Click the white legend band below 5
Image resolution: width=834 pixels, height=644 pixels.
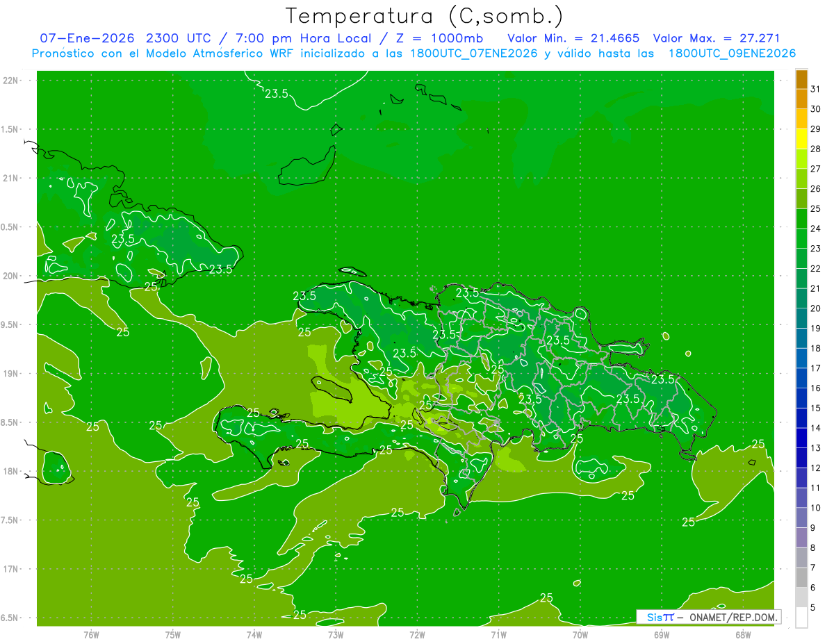[801, 618]
